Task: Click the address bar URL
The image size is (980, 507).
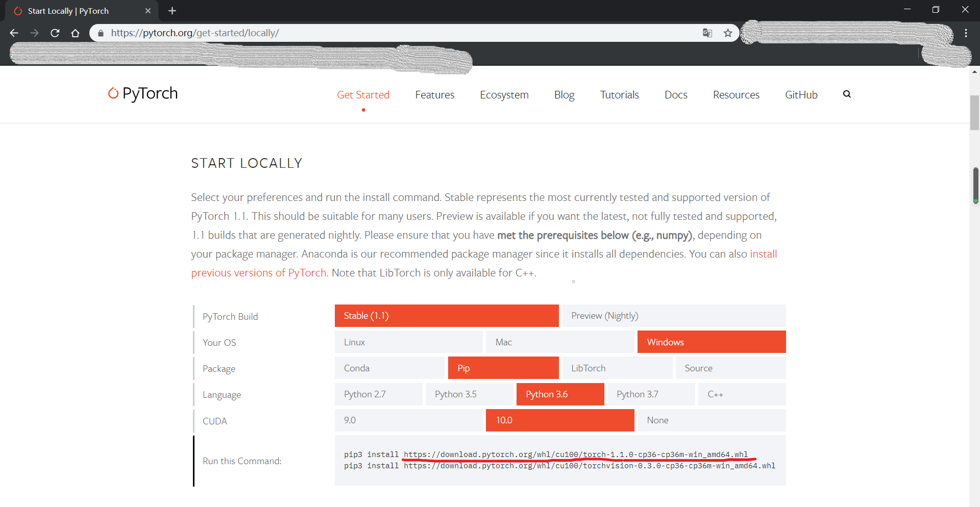Action: click(195, 33)
